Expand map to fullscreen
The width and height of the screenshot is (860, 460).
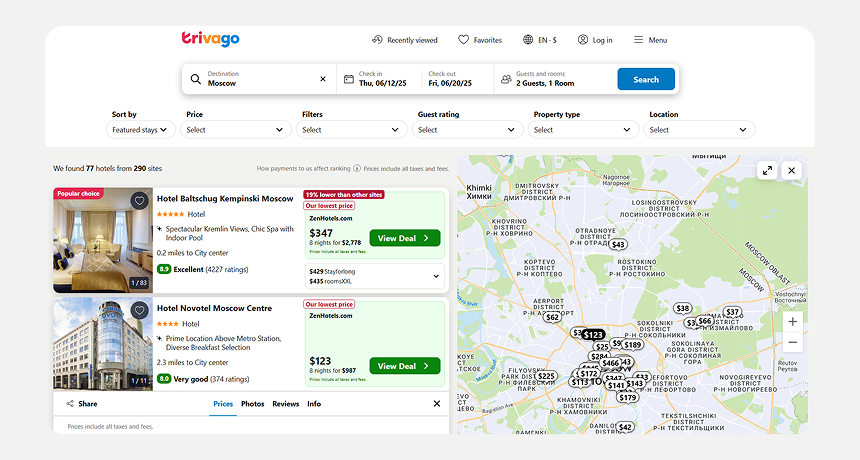pos(767,171)
